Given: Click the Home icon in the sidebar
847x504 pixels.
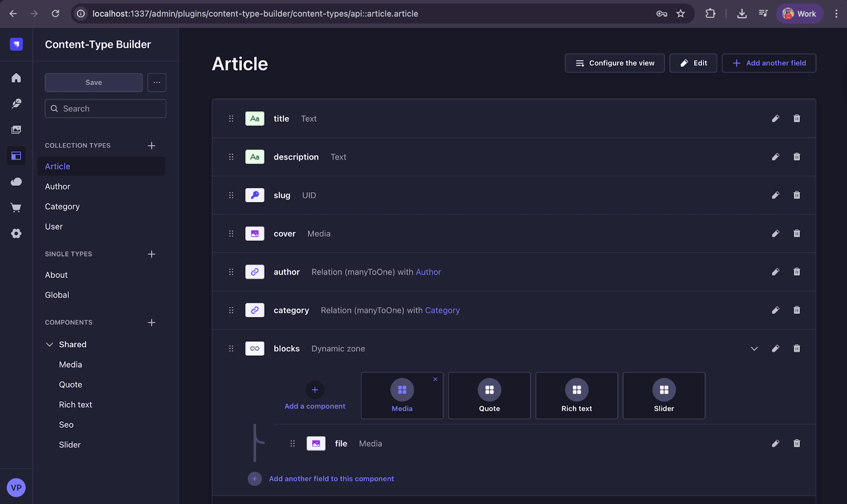Looking at the screenshot, I should click(16, 77).
